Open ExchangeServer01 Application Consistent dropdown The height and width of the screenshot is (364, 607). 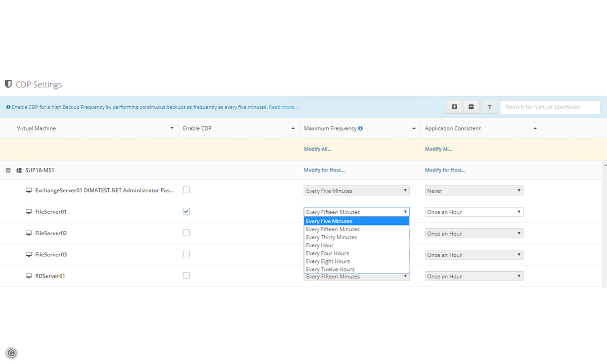coord(474,191)
